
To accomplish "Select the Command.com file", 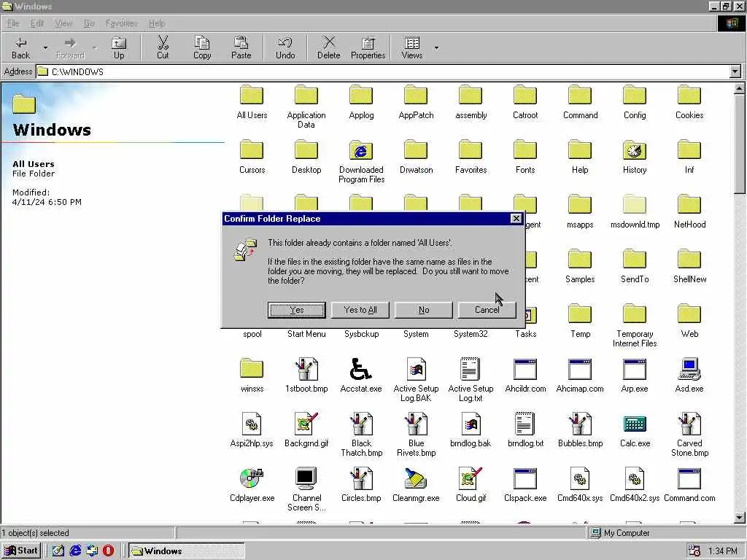I will click(x=689, y=485).
